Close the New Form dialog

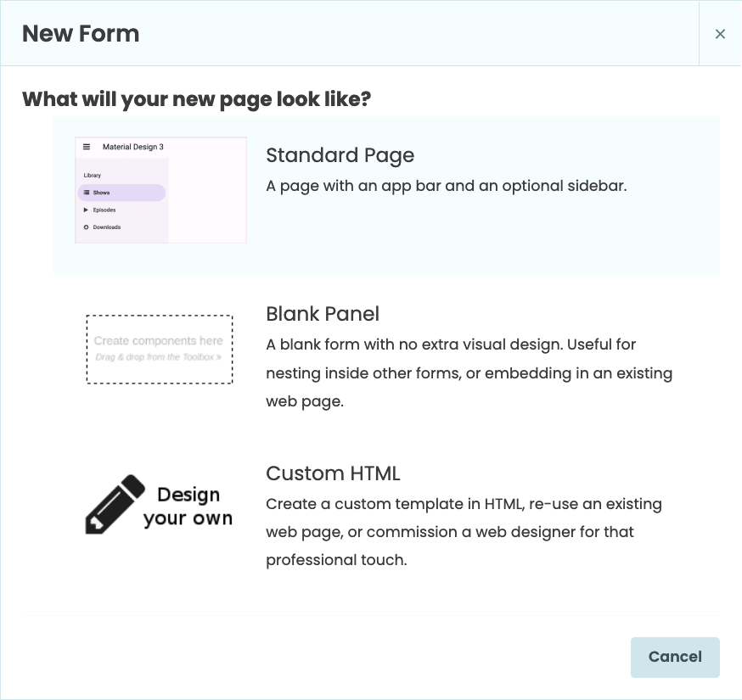pos(721,34)
